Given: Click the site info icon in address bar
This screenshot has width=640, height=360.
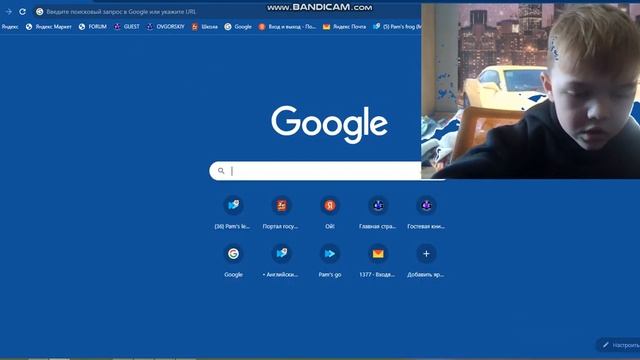Looking at the screenshot, I should click(39, 12).
